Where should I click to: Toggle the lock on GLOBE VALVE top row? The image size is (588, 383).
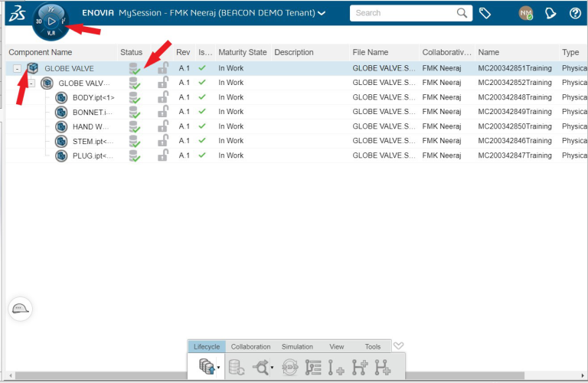coord(163,68)
